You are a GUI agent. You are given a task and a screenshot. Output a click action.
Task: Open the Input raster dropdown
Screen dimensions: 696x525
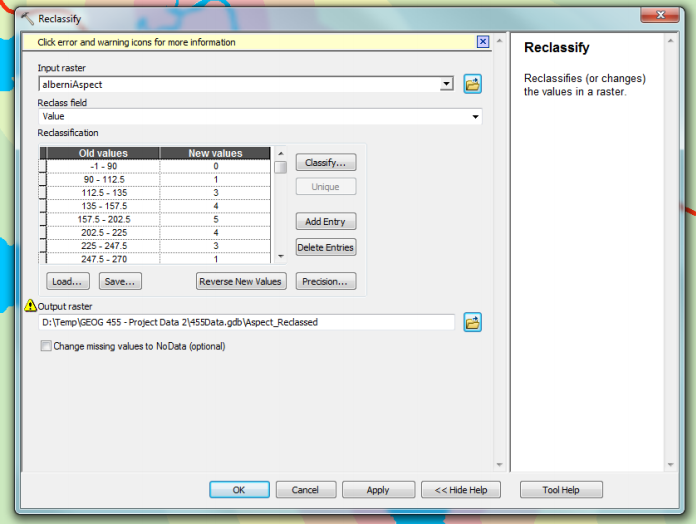coord(447,85)
